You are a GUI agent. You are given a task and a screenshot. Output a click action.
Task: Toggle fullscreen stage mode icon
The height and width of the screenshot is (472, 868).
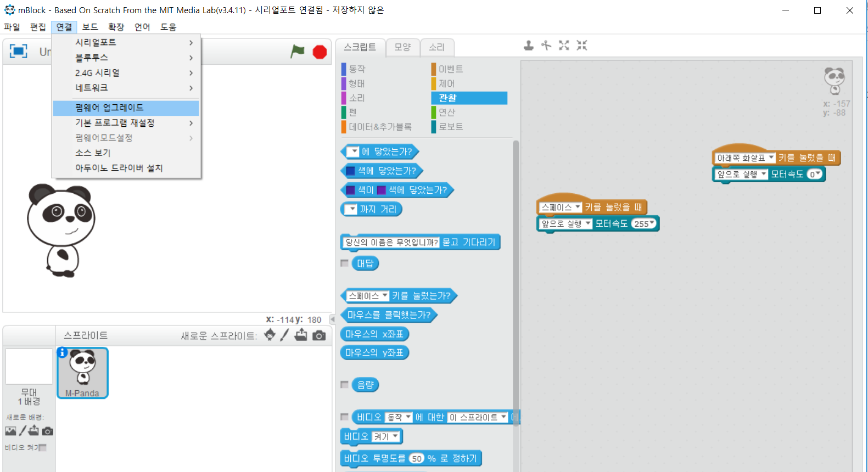[x=18, y=52]
